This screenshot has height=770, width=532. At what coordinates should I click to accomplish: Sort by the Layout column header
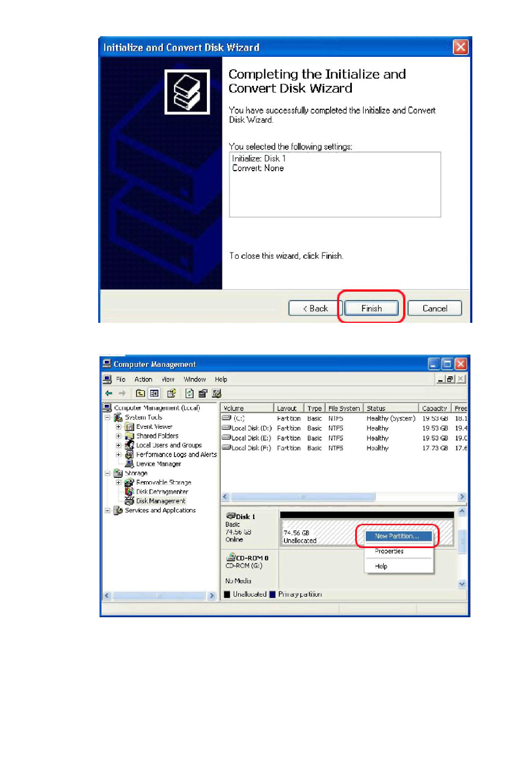tap(289, 408)
